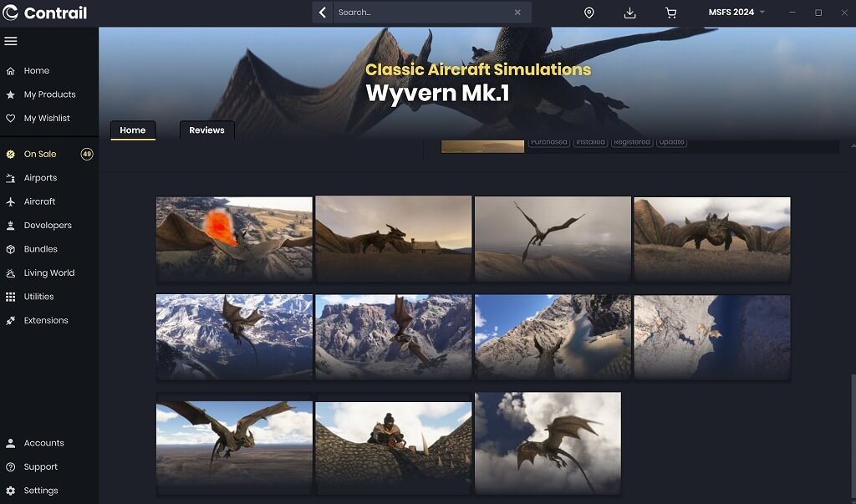The height and width of the screenshot is (504, 856).
Task: Open My Wishlist in sidebar
Action: tap(47, 119)
